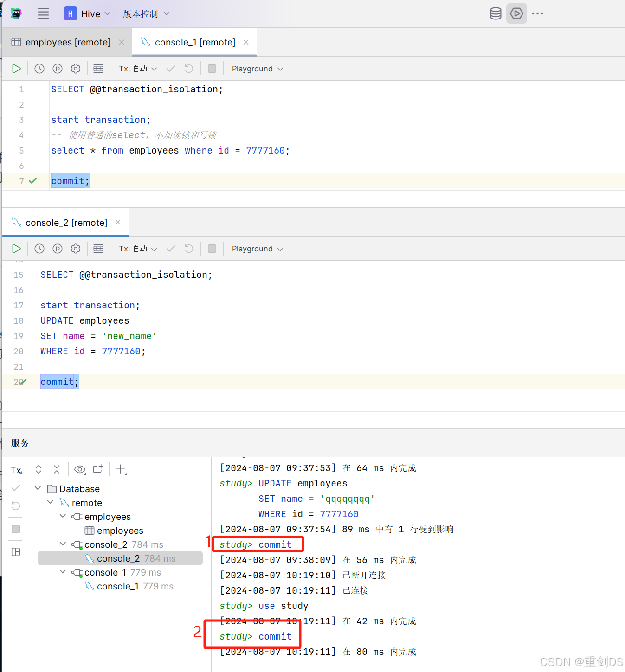Run the query in console_2
Screen dimensions: 625x672
[16, 249]
